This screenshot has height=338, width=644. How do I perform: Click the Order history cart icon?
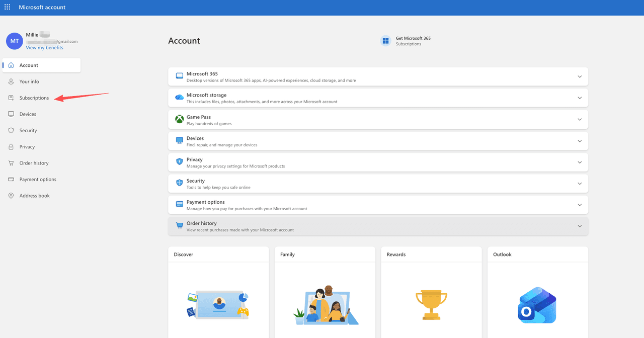179,226
